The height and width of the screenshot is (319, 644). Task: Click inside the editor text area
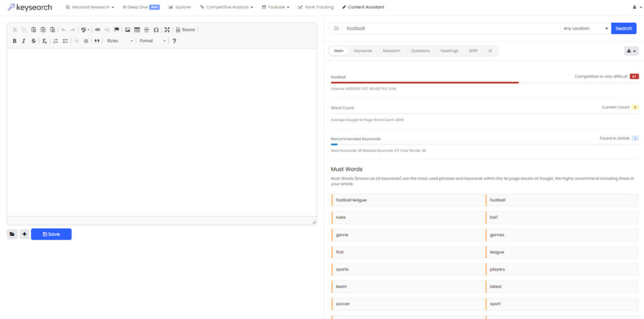[x=162, y=132]
